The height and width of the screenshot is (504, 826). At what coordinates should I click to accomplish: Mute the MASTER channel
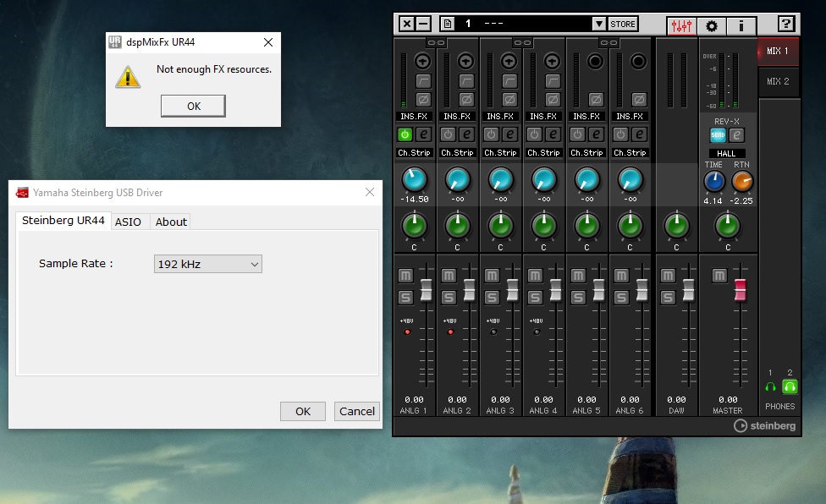pos(719,276)
